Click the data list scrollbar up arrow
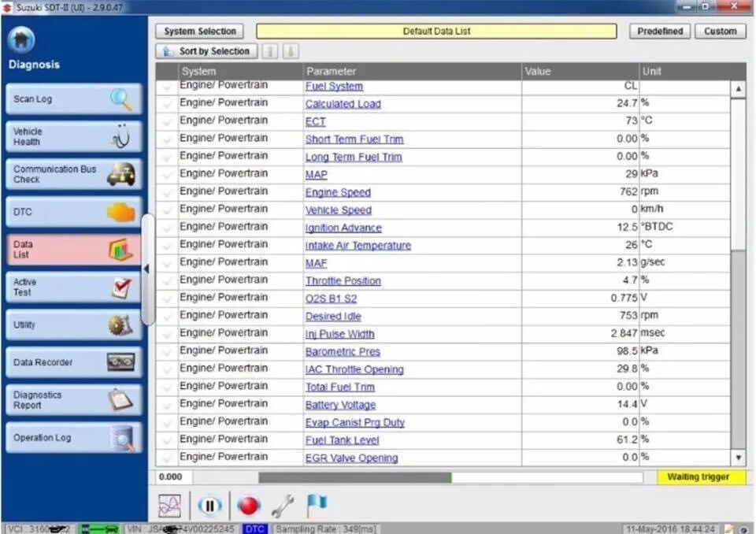Viewport: 756px width, 534px height. (x=738, y=89)
